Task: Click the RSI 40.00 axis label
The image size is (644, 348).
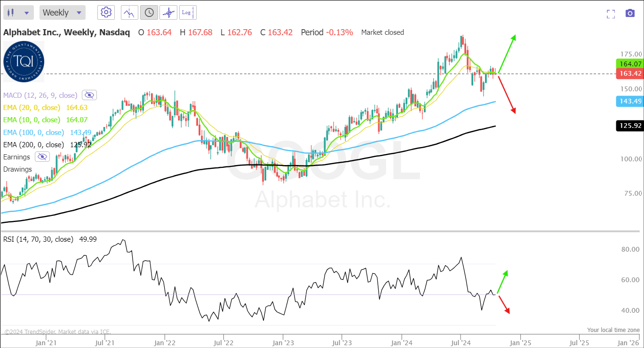Action: [x=630, y=310]
